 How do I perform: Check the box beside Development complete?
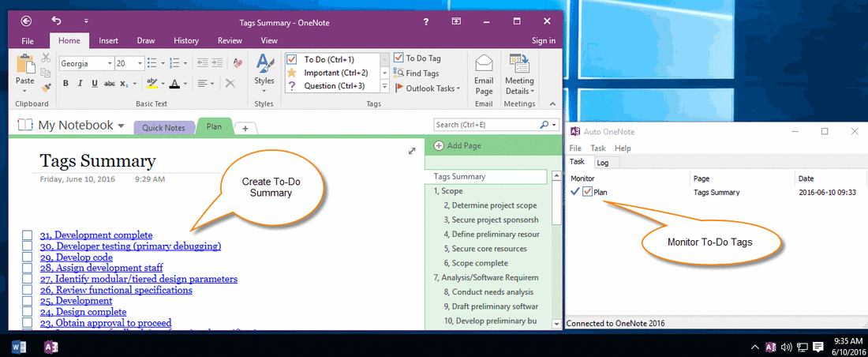tap(28, 235)
